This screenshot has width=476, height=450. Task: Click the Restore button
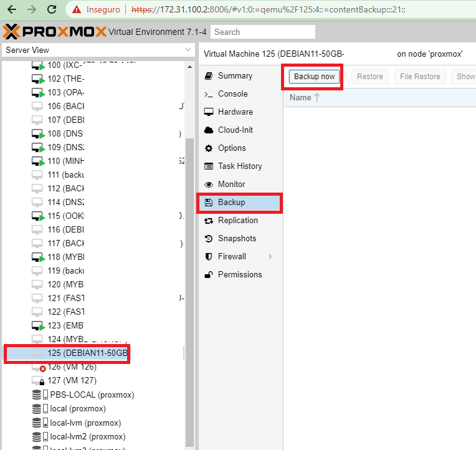pos(369,77)
